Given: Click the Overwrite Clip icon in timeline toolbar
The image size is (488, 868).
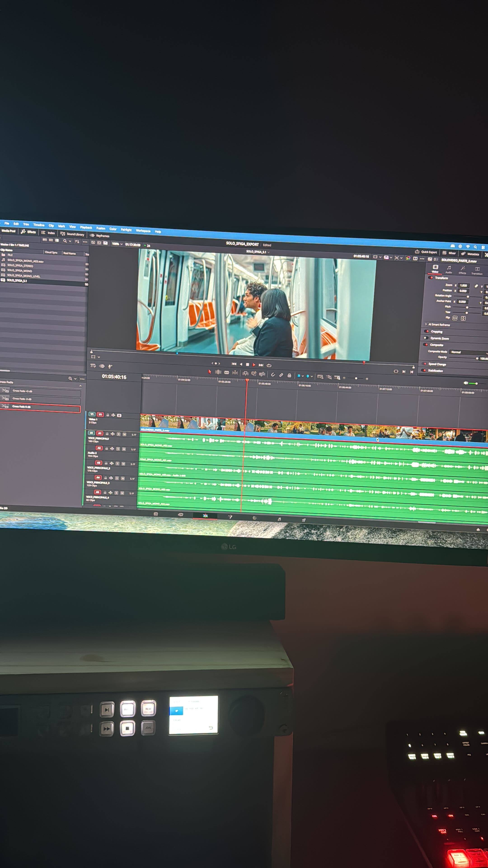Looking at the screenshot, I should 253,373.
